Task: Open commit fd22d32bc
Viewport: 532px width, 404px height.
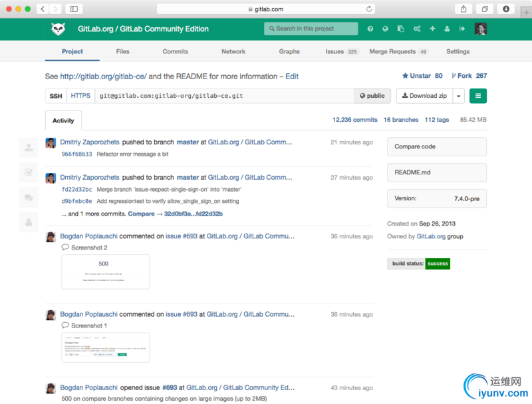Action: [76, 190]
